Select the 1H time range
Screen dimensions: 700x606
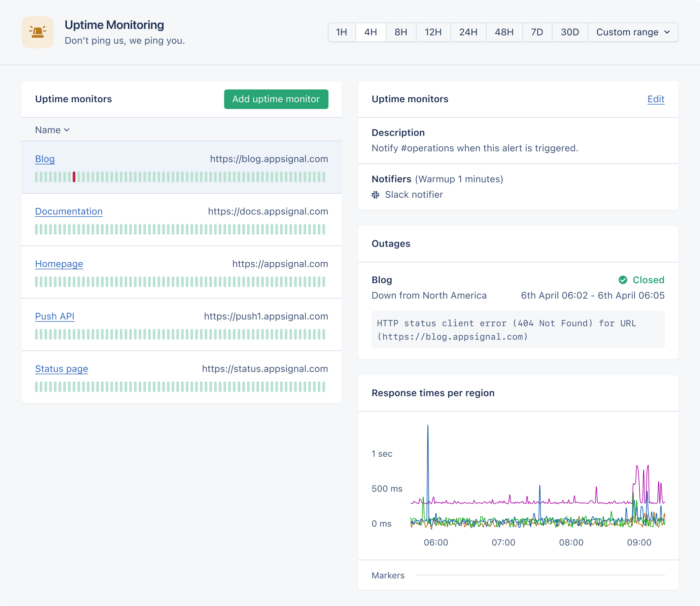pos(341,32)
